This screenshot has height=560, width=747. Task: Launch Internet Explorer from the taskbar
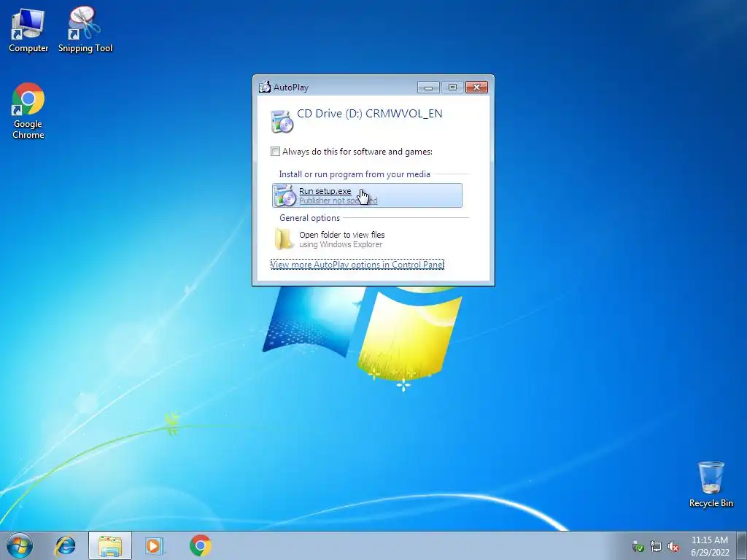click(x=65, y=545)
